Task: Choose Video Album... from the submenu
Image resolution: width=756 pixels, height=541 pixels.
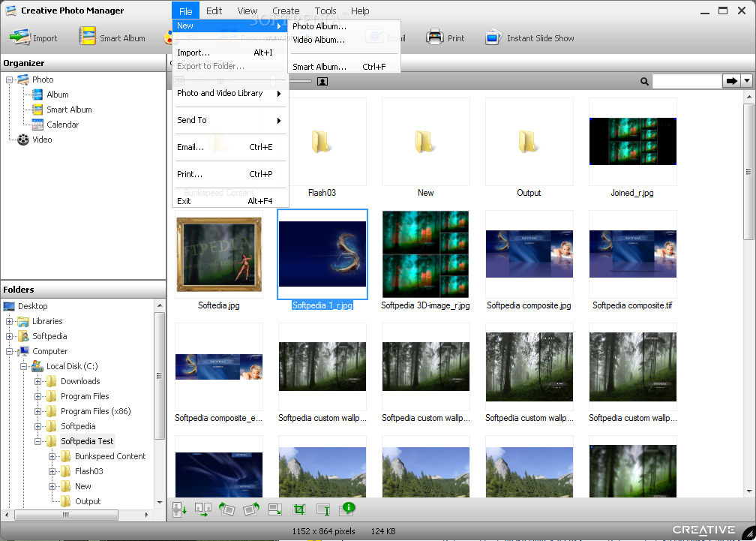Action: pyautogui.click(x=344, y=40)
